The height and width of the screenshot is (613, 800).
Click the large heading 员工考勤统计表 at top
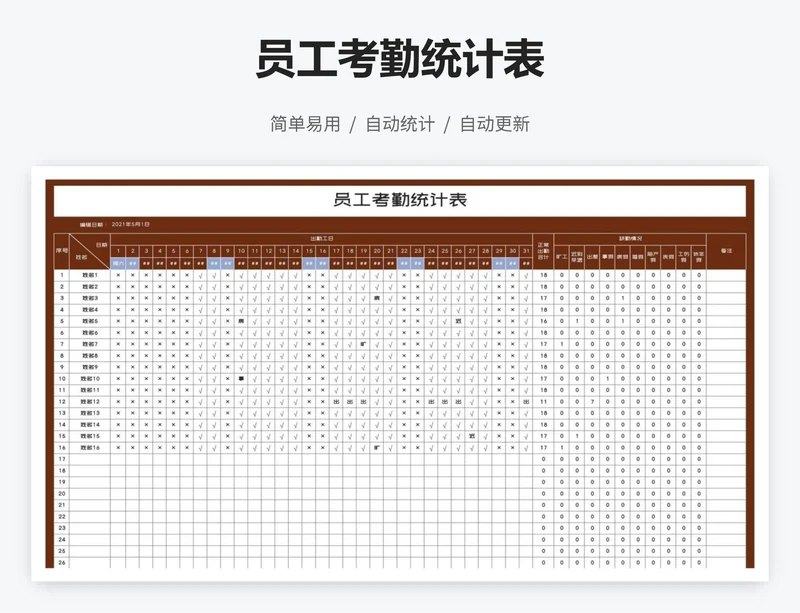[400, 59]
